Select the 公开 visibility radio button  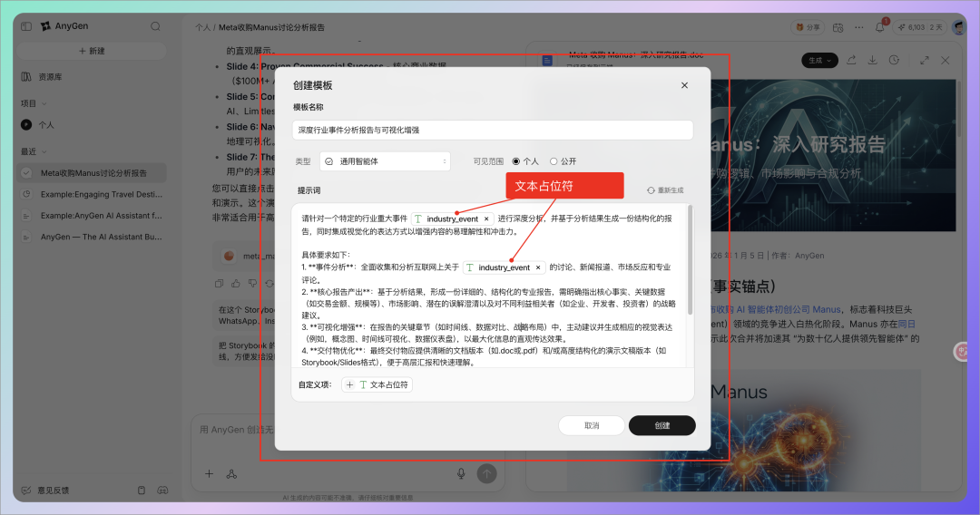[554, 161]
